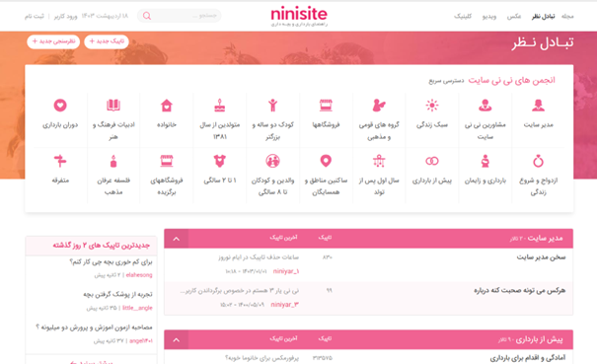Image resolution: width=597 pixels, height=364 pixels.
Task: Select the سبک زندگی sun icon
Action: [432, 106]
